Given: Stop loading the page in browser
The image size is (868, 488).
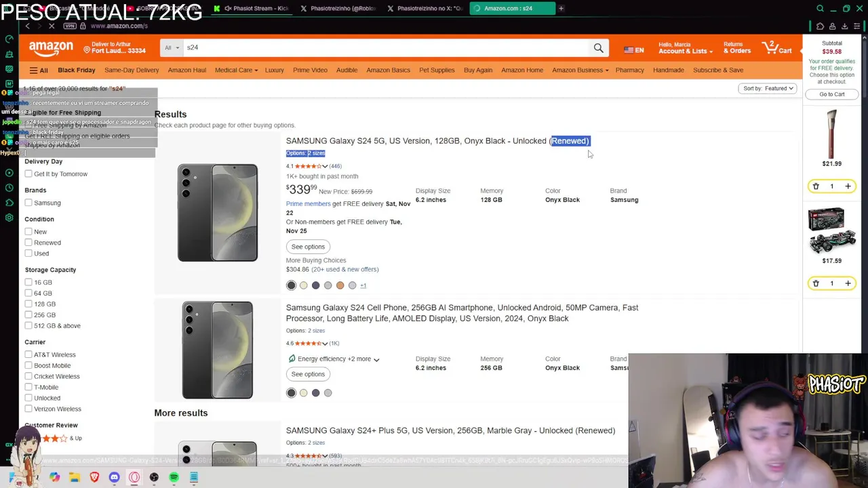Looking at the screenshot, I should [x=52, y=26].
